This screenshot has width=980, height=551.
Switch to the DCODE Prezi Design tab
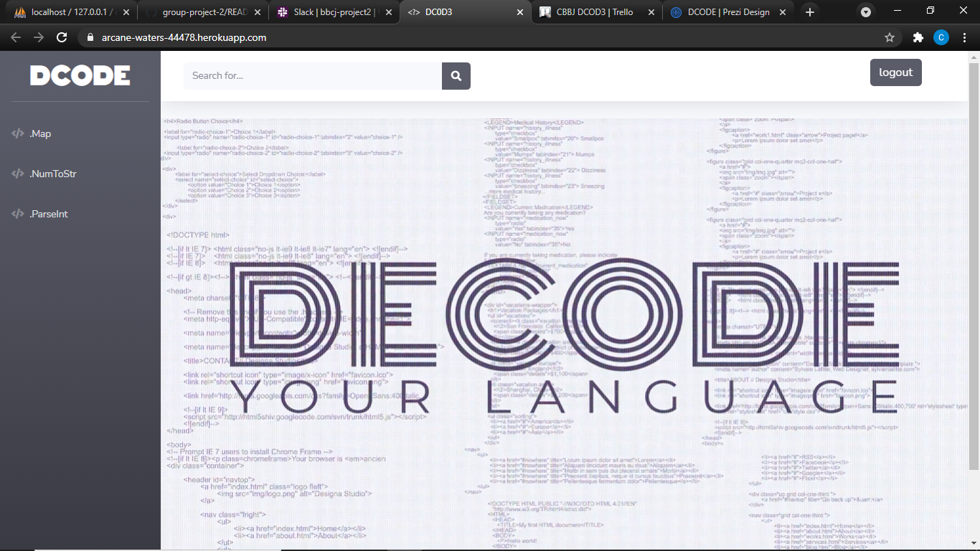pos(729,12)
